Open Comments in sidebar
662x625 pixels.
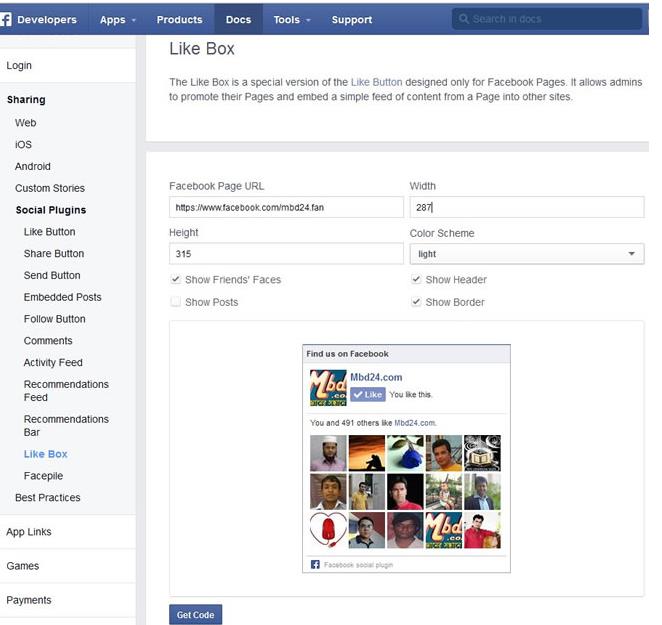[x=48, y=341]
